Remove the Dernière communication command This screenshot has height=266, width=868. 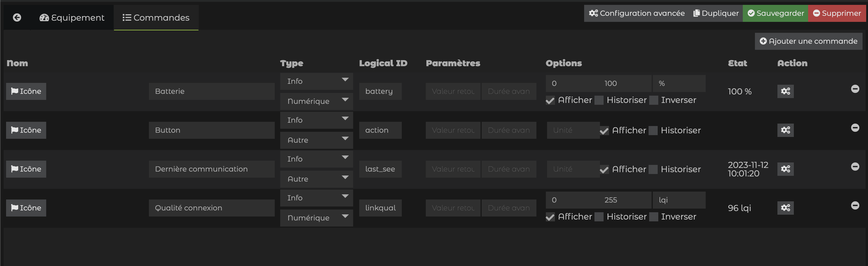(x=855, y=167)
